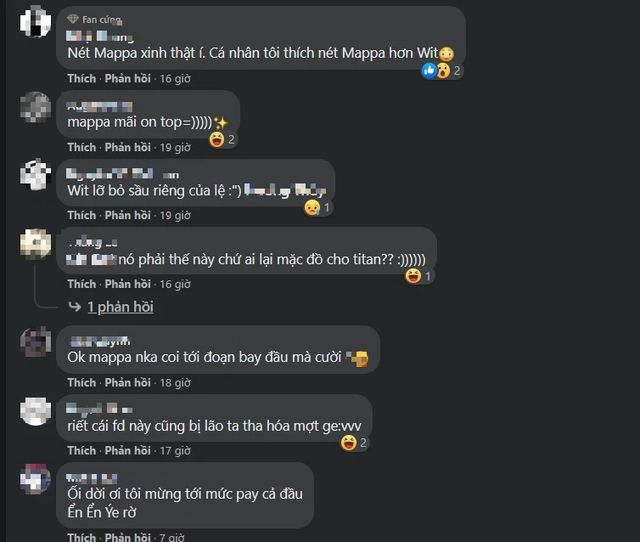The height and width of the screenshot is (542, 640).
Task: View laughing reaction on titan clothing comment
Action: 418,276
